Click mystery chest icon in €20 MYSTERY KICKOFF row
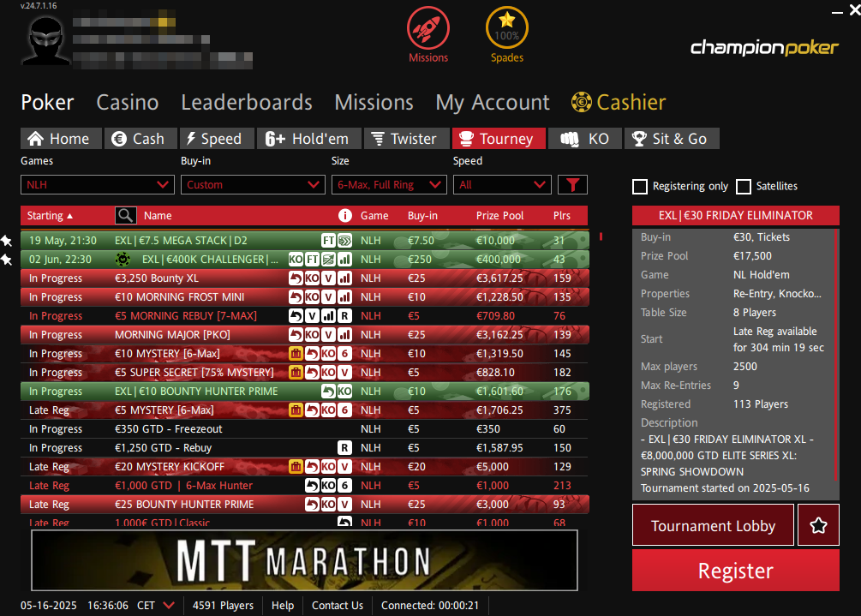 click(x=296, y=467)
